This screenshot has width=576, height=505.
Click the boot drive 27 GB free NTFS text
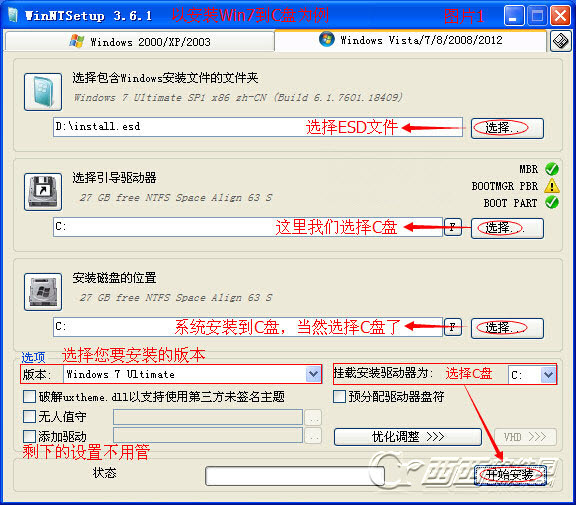[176, 198]
